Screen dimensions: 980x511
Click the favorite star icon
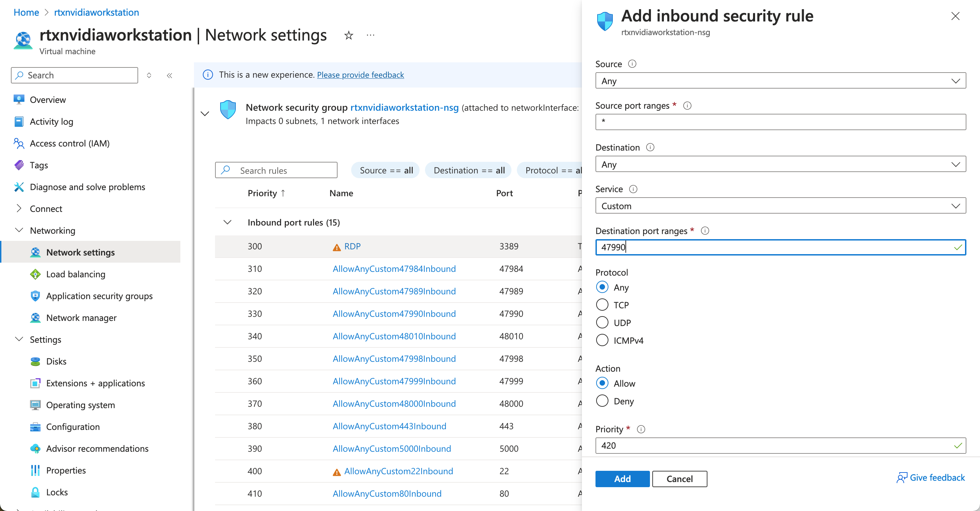[348, 35]
